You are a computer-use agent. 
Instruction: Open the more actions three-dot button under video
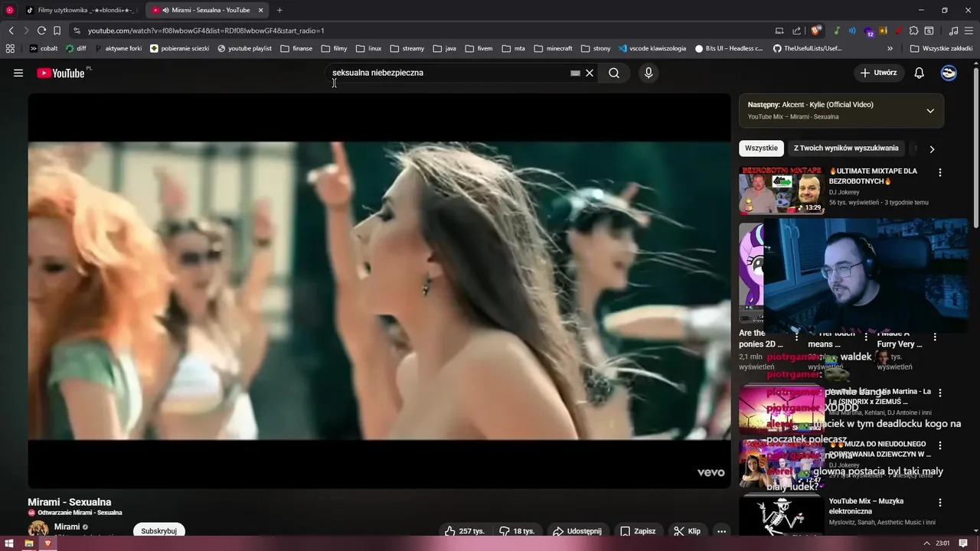click(721, 531)
